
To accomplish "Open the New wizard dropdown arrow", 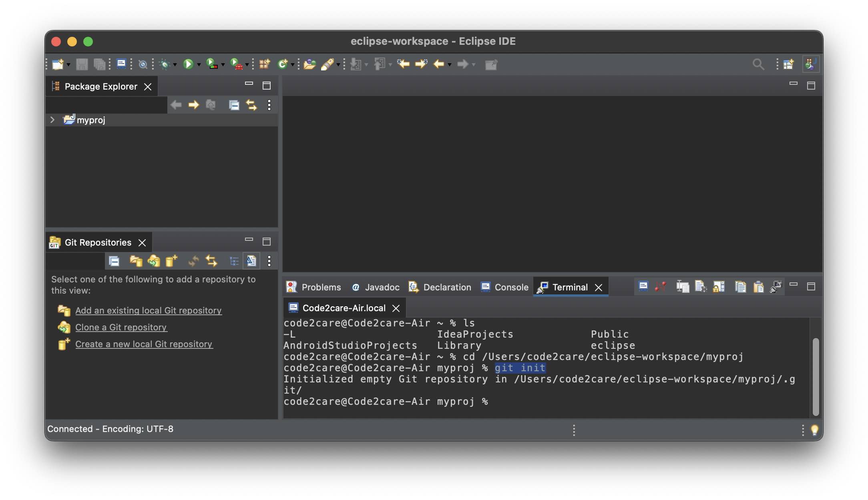I will pos(67,64).
